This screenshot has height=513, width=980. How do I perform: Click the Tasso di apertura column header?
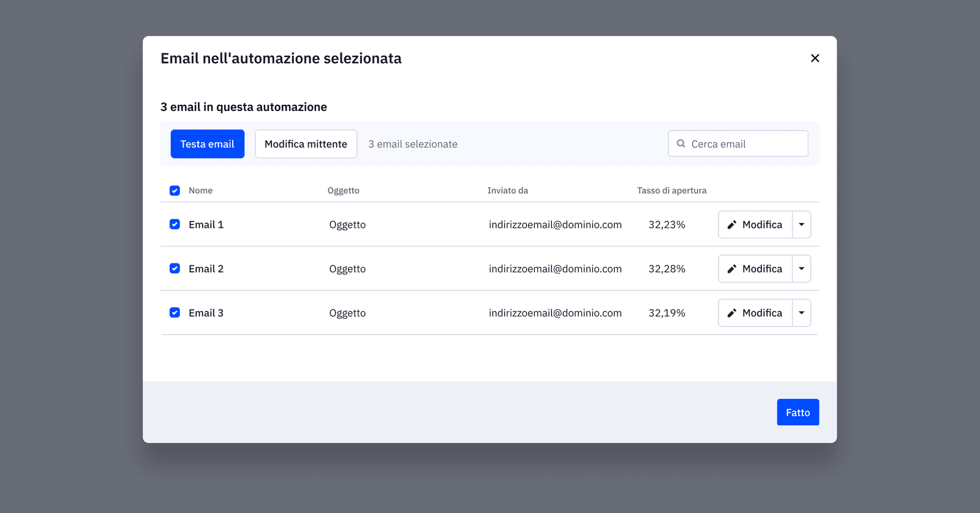[671, 191]
